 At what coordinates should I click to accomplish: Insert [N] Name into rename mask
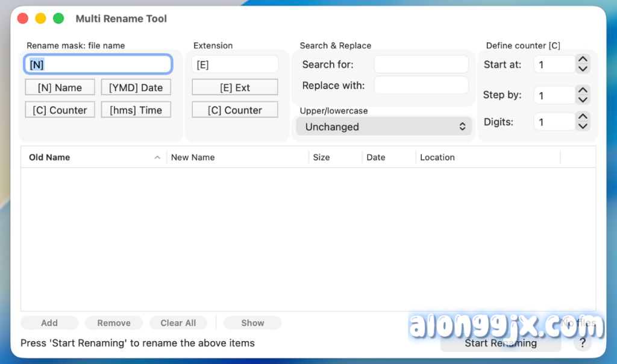[60, 87]
